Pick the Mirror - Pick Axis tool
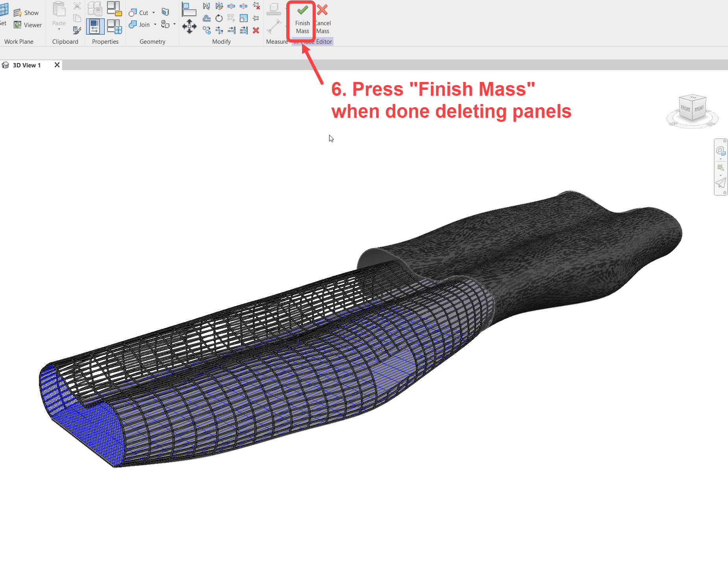The width and height of the screenshot is (728, 563). 206,6
